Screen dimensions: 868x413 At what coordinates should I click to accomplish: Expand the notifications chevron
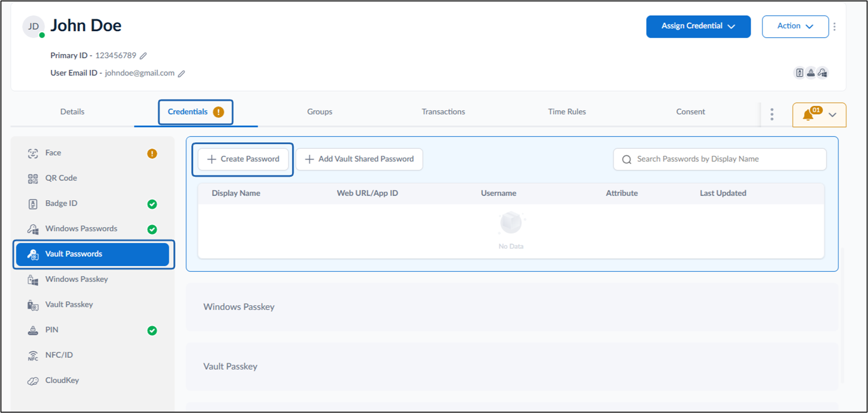tap(833, 115)
